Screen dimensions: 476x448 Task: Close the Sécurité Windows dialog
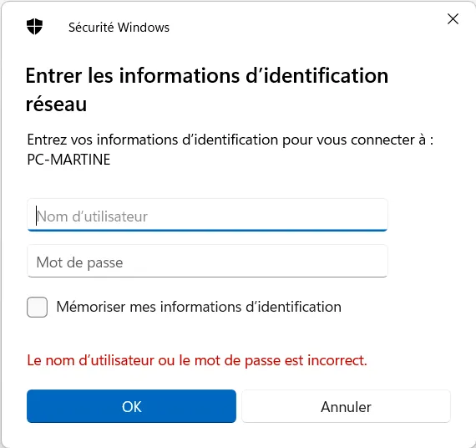coord(453,19)
